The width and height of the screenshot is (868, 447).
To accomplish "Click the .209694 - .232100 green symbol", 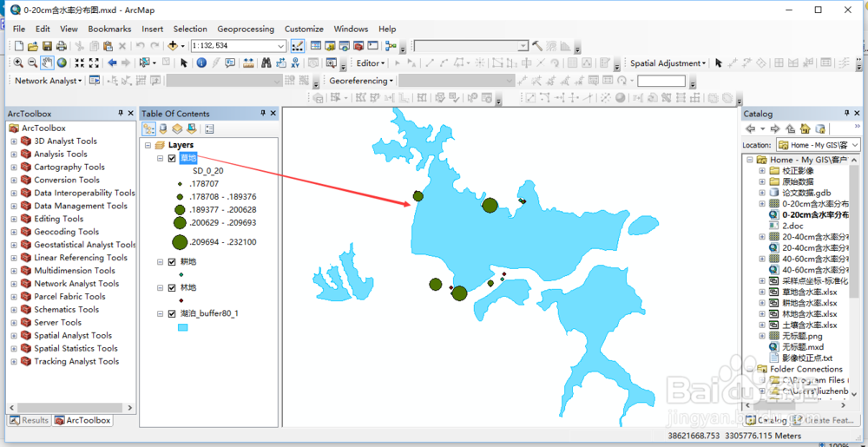I will [x=180, y=242].
